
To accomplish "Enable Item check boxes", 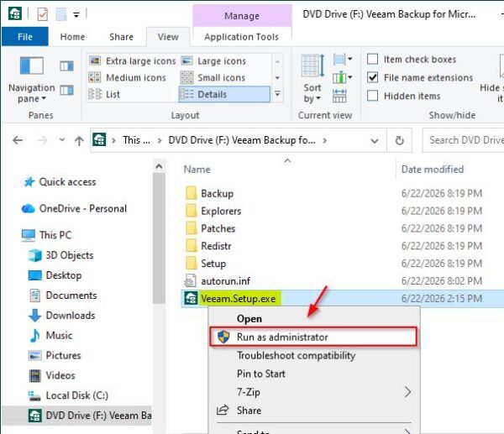I will pos(372,59).
